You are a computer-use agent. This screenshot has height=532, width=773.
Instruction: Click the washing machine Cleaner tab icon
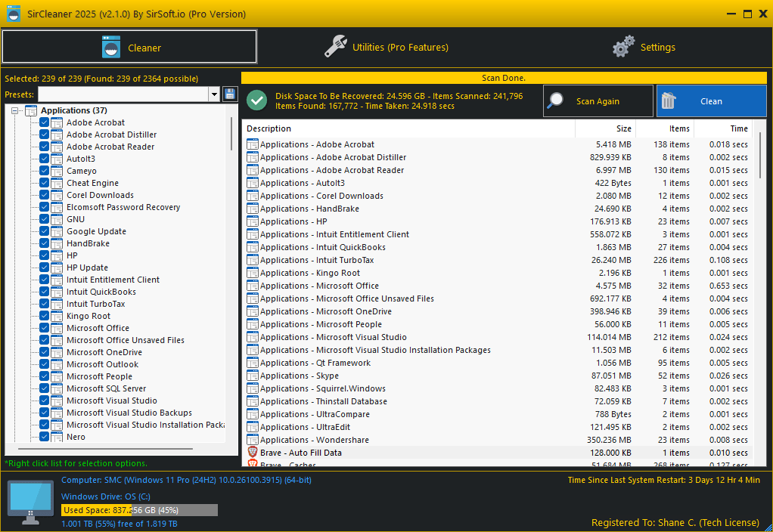click(111, 47)
